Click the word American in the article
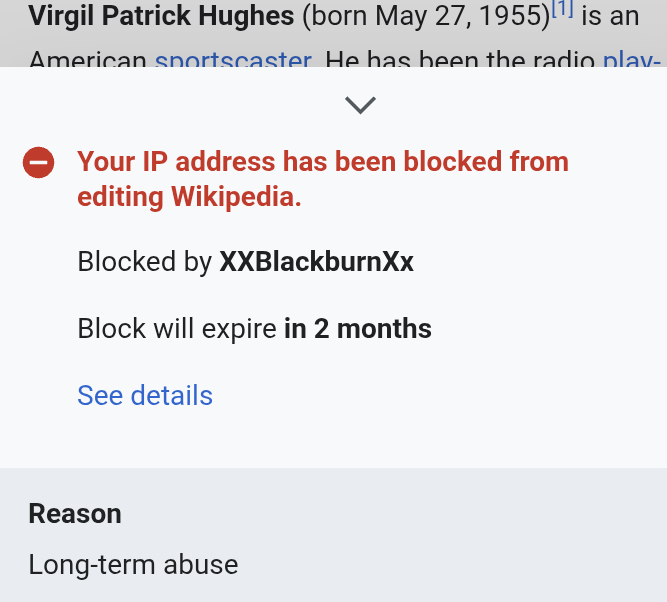The image size is (667, 602). tap(88, 60)
